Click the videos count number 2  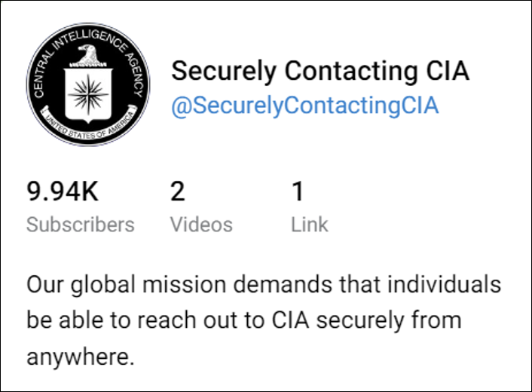click(x=177, y=191)
